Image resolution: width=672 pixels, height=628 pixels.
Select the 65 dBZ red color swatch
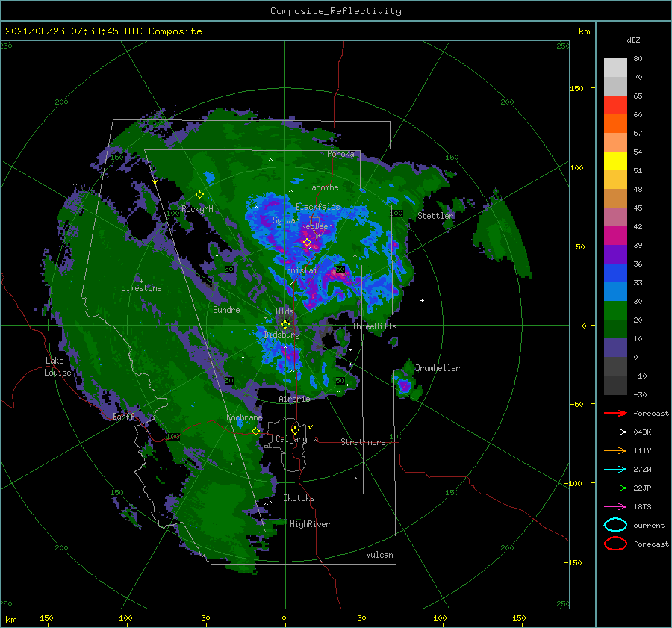(x=615, y=105)
